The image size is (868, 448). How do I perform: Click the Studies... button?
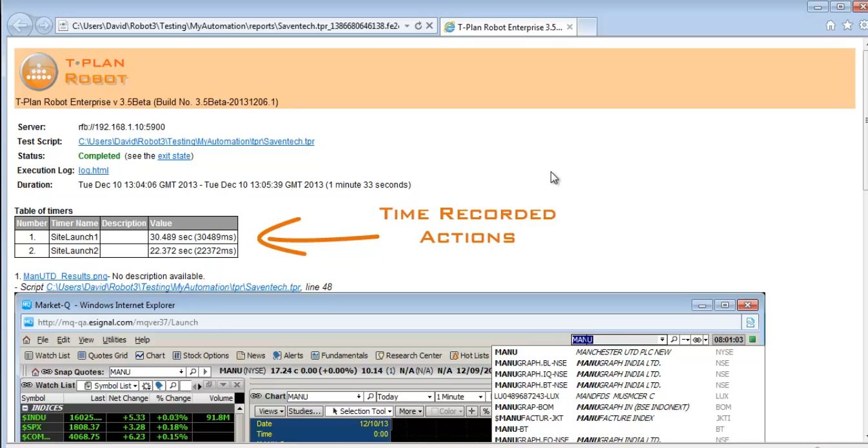tap(304, 411)
